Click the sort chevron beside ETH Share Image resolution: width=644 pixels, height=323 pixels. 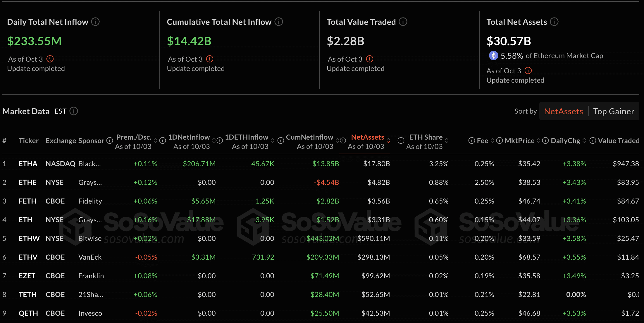pos(447,140)
